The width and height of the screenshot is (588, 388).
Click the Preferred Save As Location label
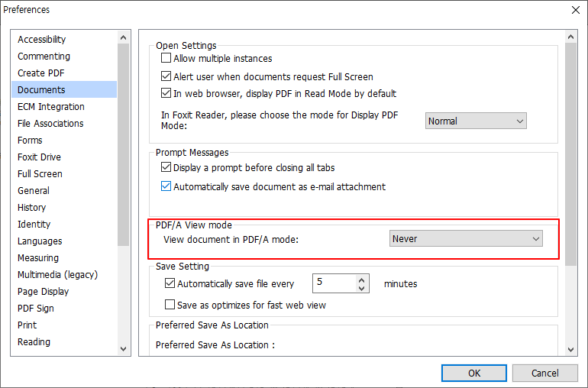[215, 345]
